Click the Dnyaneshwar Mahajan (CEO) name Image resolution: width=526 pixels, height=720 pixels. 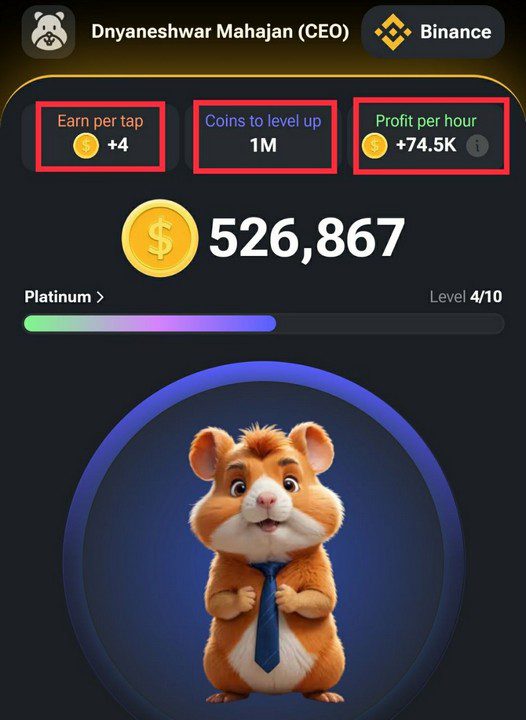220,32
